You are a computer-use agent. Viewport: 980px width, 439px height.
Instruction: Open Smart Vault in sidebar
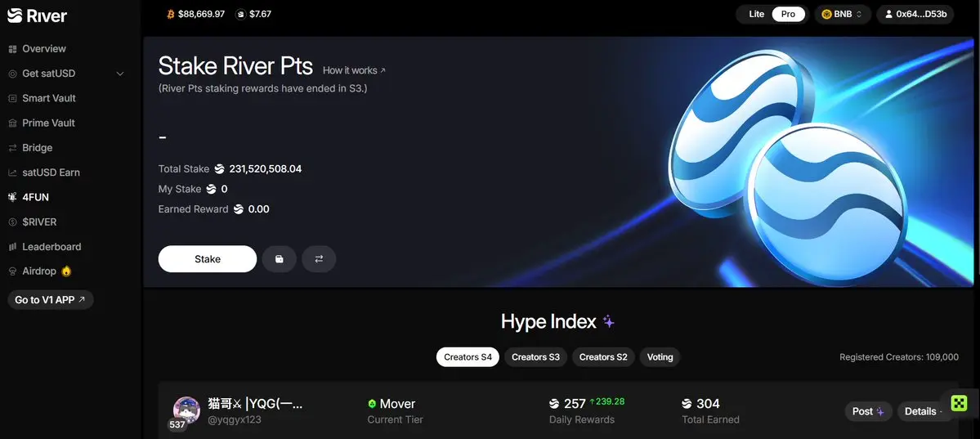point(49,98)
